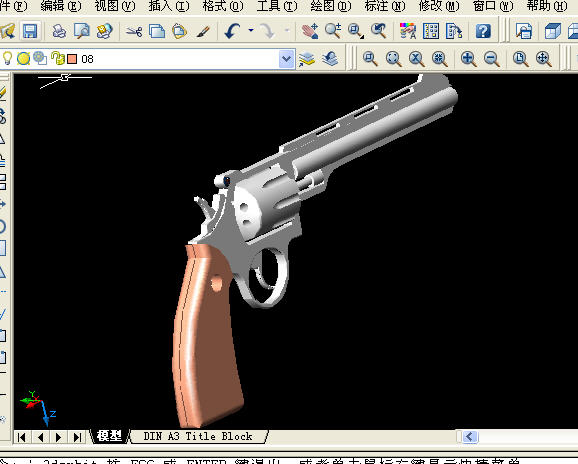Click layer 08 color swatch
This screenshot has width=578, height=464.
(x=72, y=59)
